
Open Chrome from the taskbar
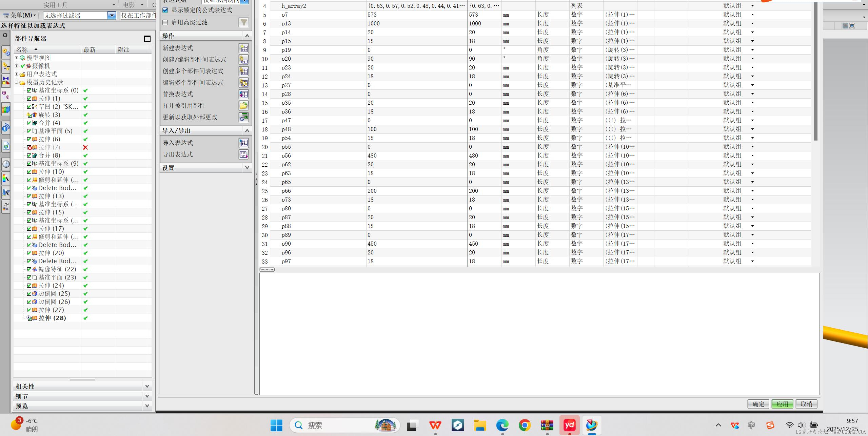pos(525,425)
